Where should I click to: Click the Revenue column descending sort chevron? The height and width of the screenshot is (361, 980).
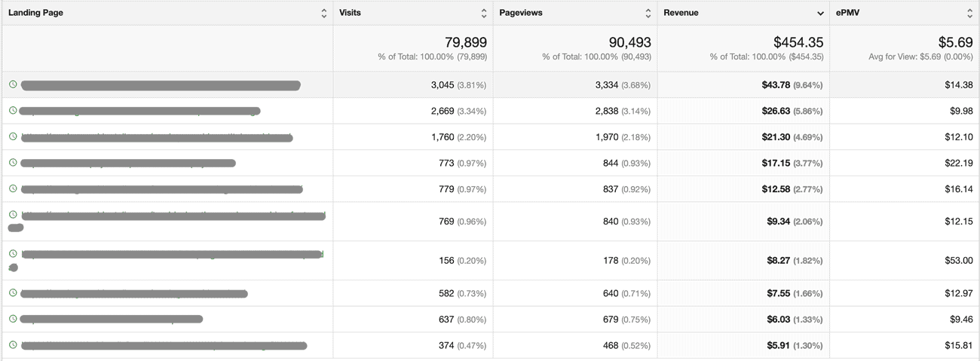pyautogui.click(x=820, y=14)
